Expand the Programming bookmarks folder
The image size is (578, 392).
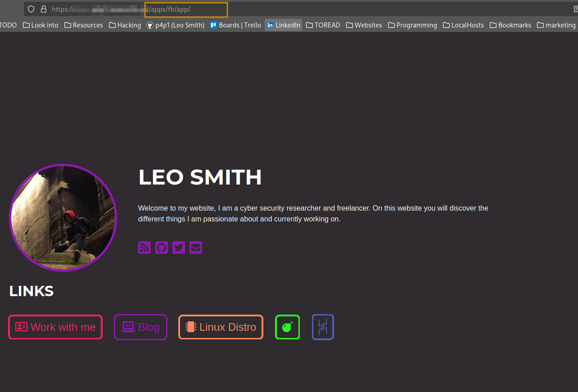[412, 25]
